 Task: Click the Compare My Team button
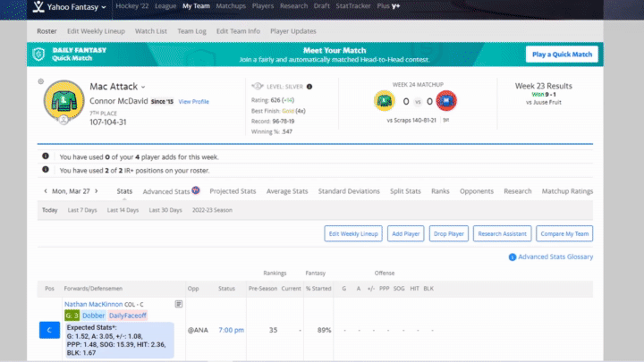564,233
